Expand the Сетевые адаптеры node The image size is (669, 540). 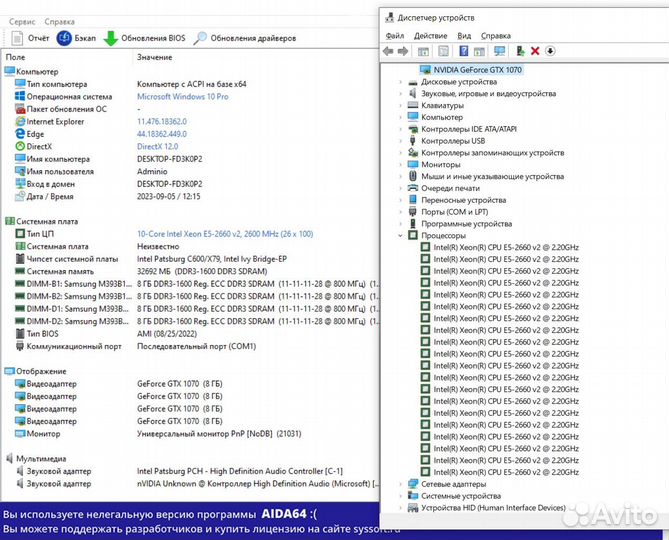[400, 484]
